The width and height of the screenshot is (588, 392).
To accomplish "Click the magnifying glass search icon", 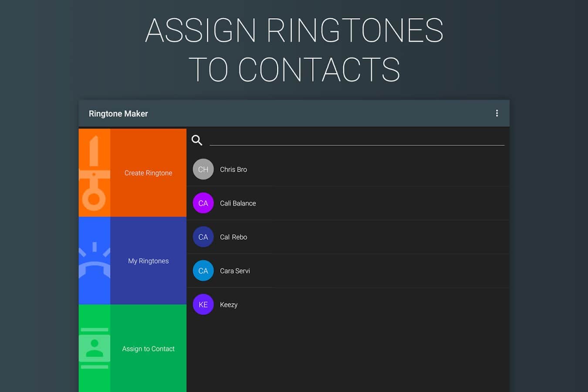I will [x=197, y=140].
